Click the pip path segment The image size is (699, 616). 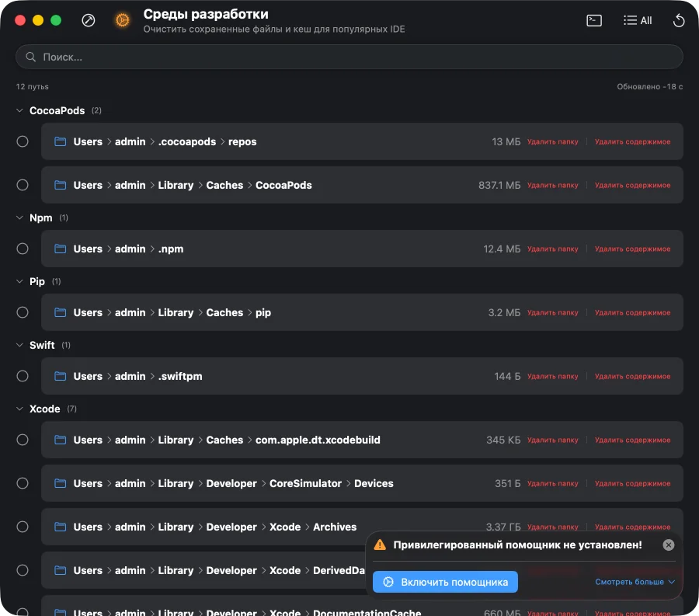tap(263, 313)
